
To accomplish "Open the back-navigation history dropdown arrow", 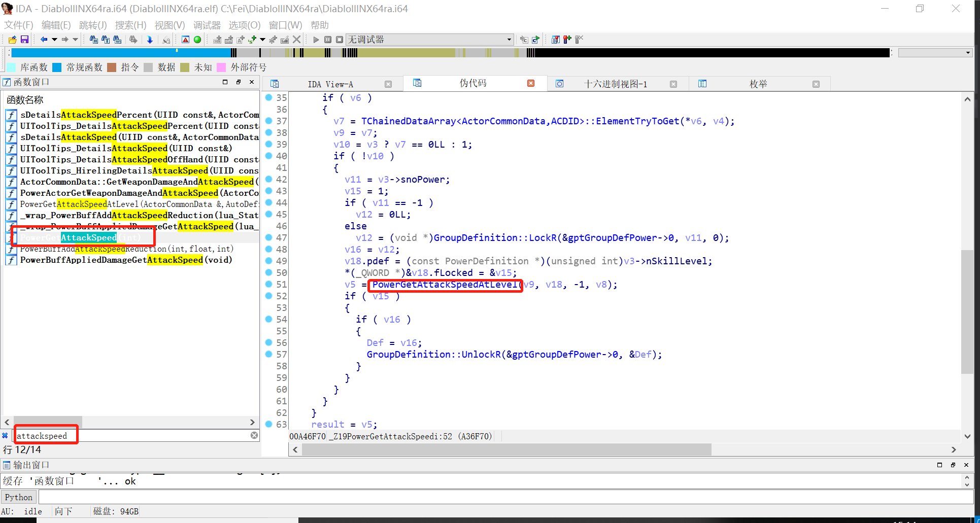I will [x=54, y=39].
